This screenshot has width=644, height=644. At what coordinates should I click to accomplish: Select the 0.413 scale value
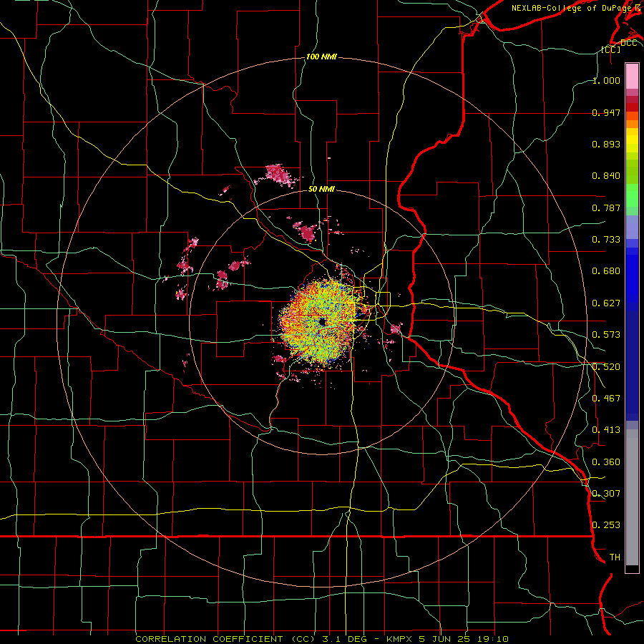pos(606,430)
